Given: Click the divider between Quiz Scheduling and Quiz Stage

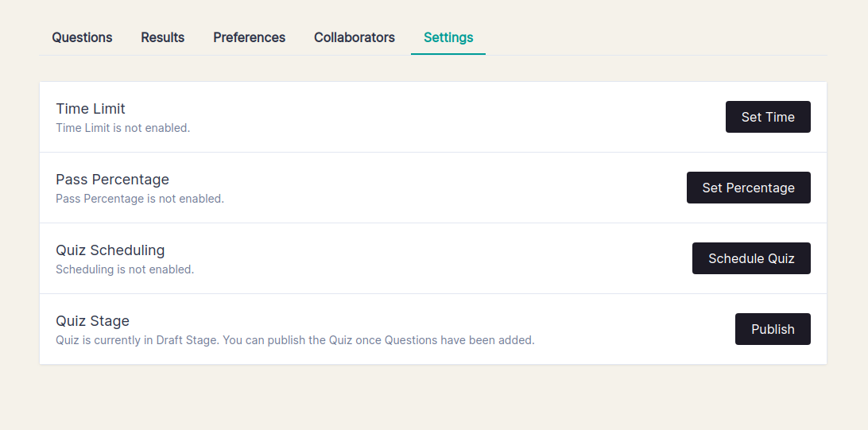Looking at the screenshot, I should click(433, 293).
